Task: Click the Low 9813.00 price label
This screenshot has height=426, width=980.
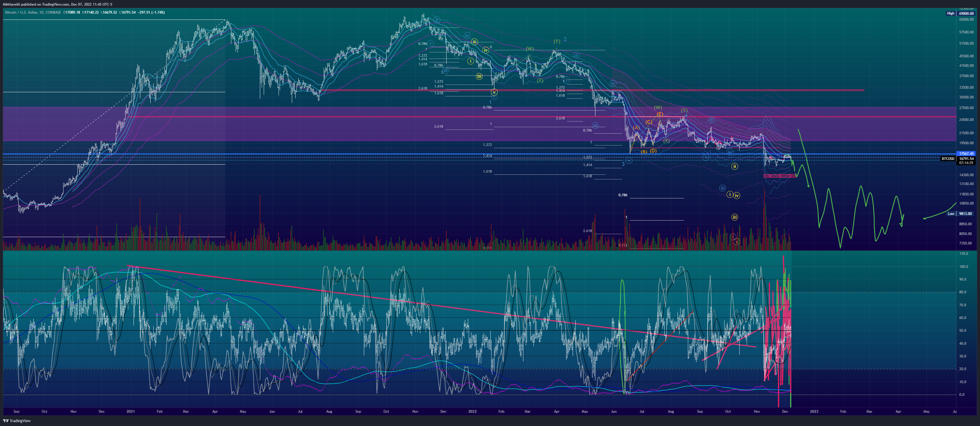Action: (960, 213)
